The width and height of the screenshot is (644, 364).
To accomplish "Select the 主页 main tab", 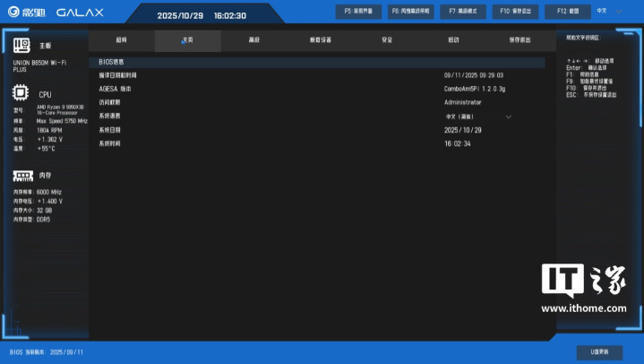I will [188, 39].
